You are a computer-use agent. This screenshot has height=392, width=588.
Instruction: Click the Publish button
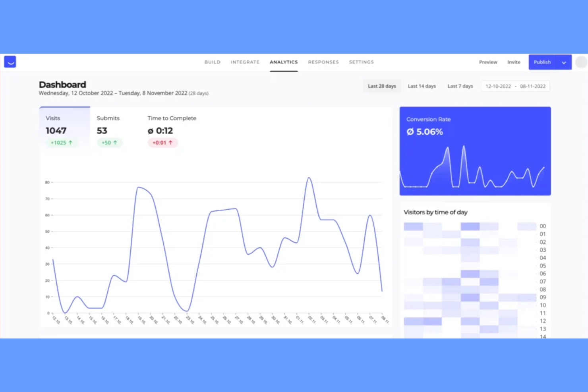[542, 62]
